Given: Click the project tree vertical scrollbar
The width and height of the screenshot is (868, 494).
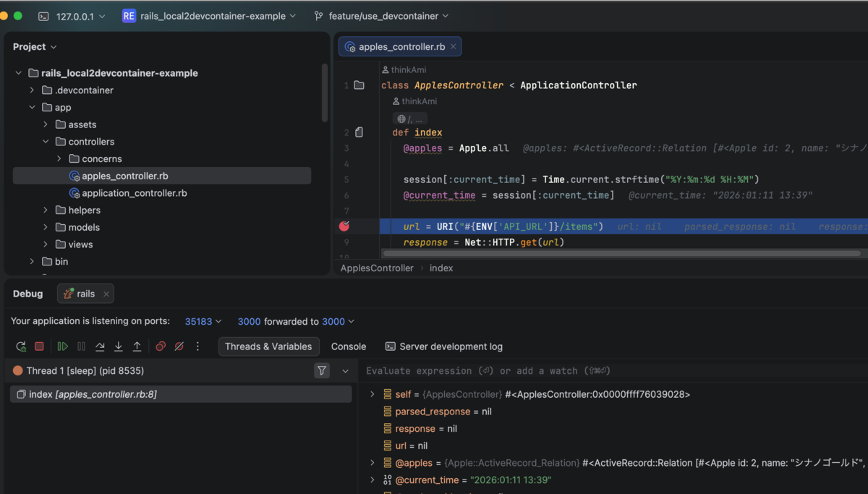Looking at the screenshot, I should 325,93.
